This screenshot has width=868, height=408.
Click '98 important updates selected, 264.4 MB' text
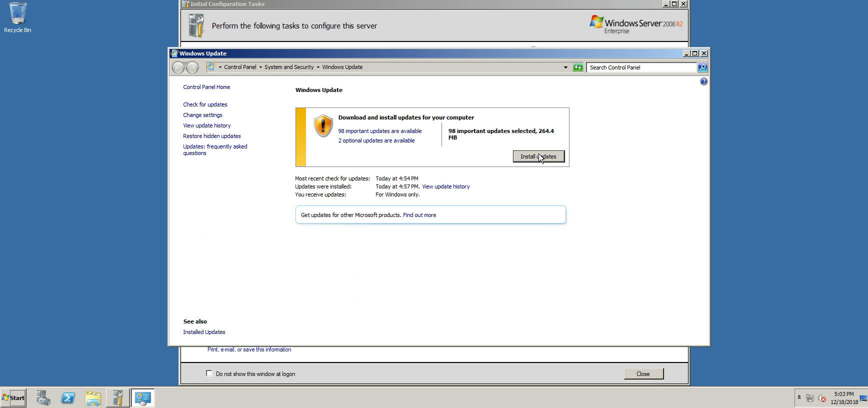tap(501, 134)
